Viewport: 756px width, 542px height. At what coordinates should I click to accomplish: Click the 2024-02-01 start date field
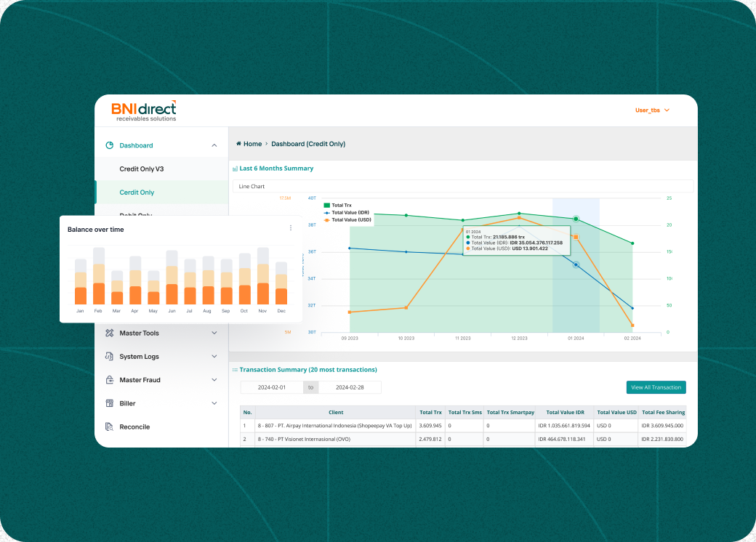coord(272,387)
